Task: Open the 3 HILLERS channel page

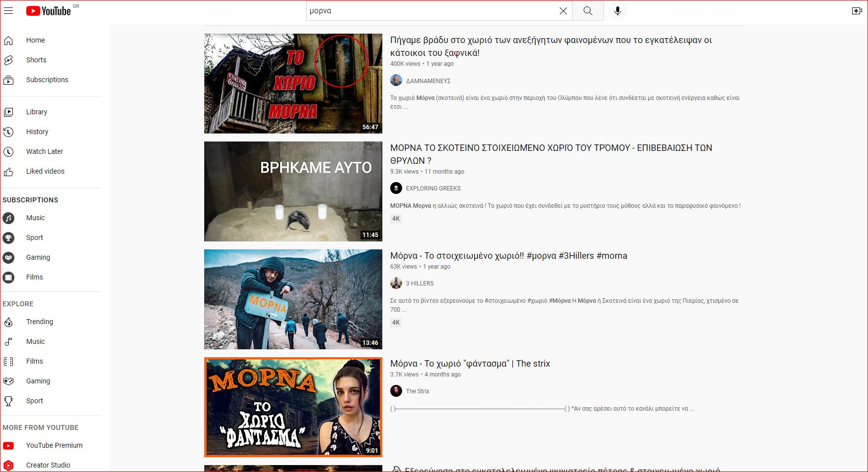Action: point(419,283)
